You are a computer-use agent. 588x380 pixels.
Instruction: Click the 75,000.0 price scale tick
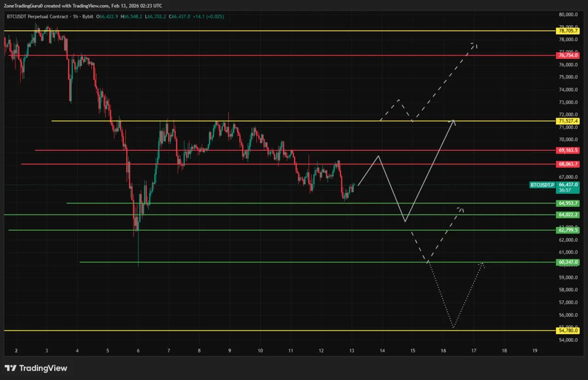coord(568,77)
